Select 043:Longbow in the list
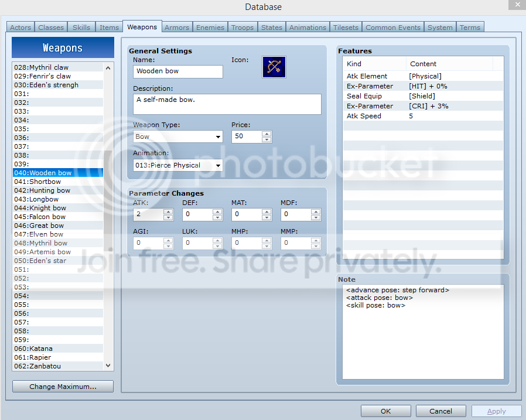 pyautogui.click(x=58, y=199)
